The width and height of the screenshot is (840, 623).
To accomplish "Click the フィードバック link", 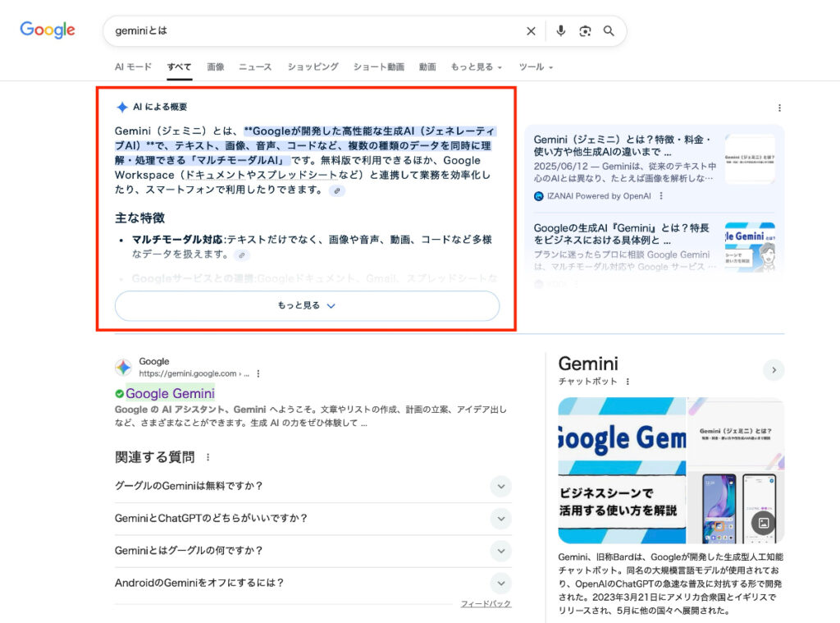I will (x=484, y=604).
